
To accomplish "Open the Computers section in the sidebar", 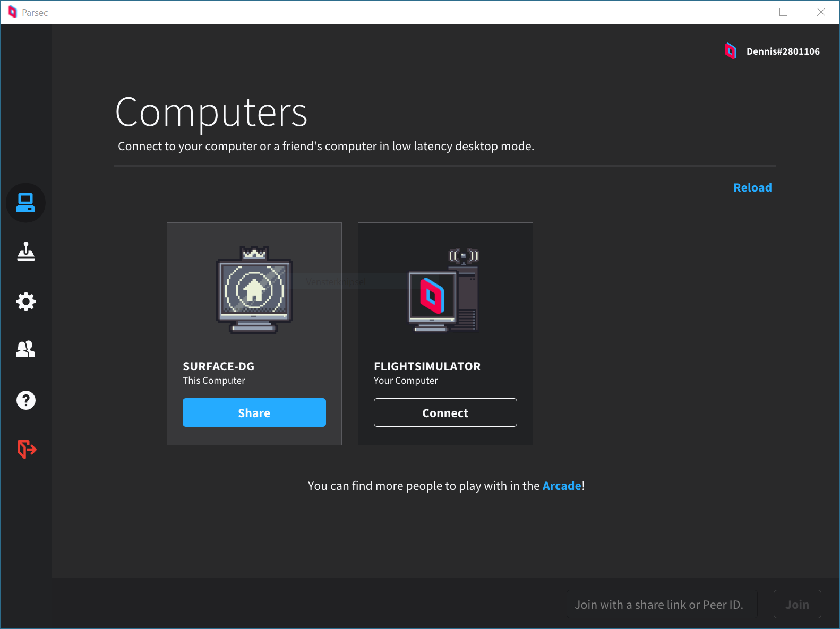I will [x=25, y=203].
